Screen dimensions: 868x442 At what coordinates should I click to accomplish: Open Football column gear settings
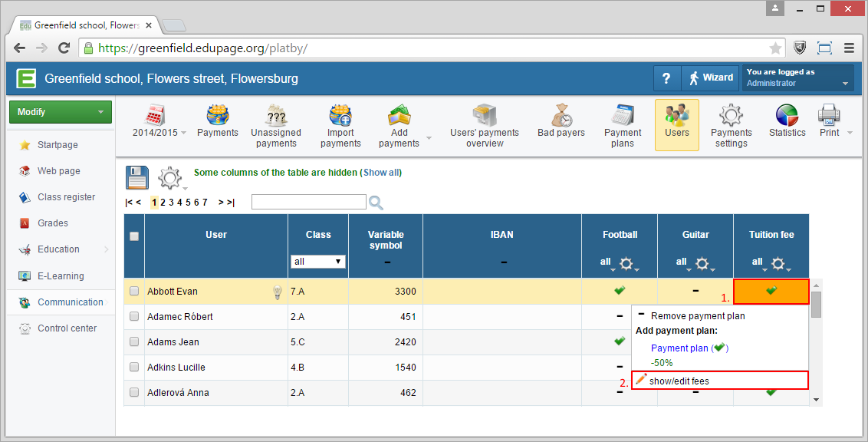(x=626, y=264)
